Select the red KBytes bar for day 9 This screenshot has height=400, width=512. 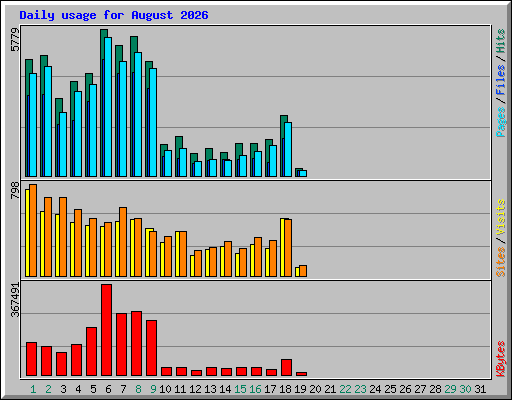coord(152,348)
